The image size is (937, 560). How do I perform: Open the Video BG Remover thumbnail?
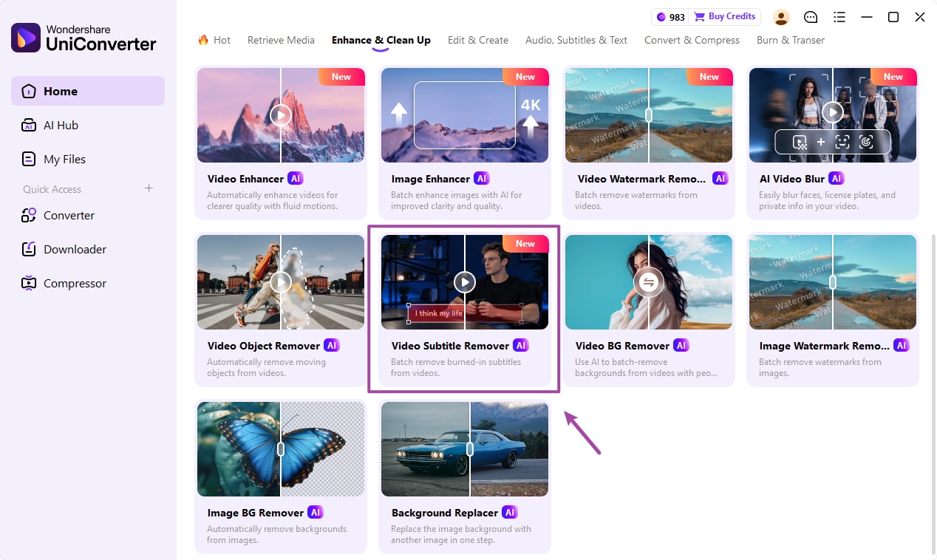click(x=649, y=281)
